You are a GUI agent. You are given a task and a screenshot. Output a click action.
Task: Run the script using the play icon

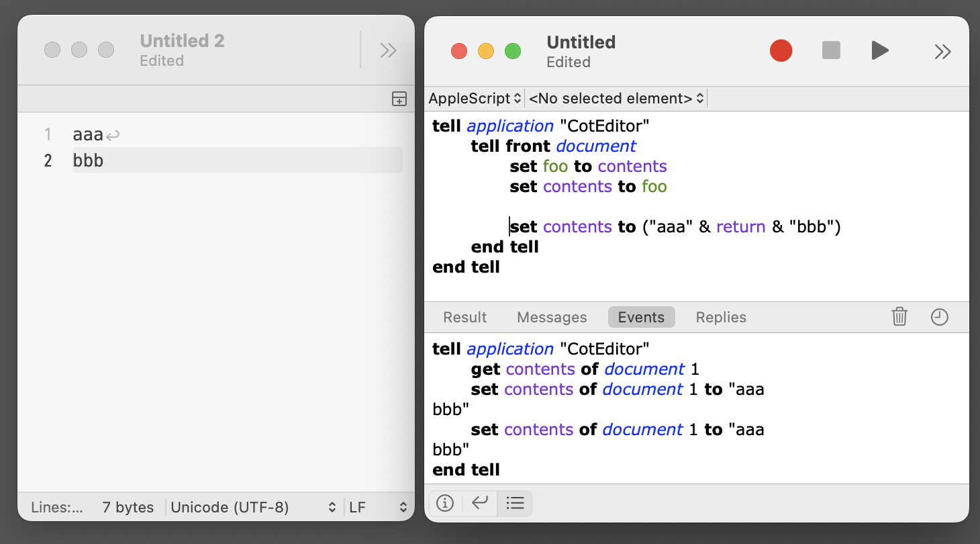click(880, 50)
